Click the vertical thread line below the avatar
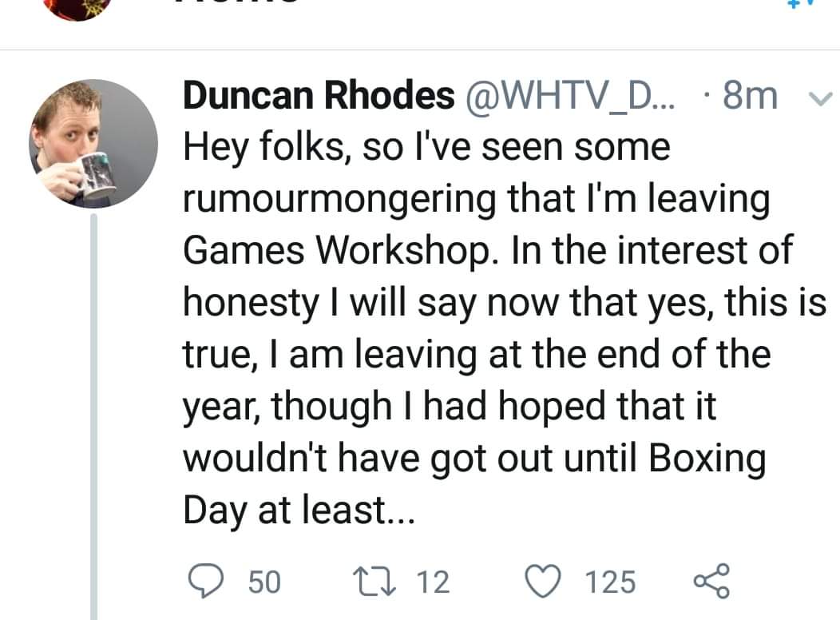The image size is (840, 620). 94,415
